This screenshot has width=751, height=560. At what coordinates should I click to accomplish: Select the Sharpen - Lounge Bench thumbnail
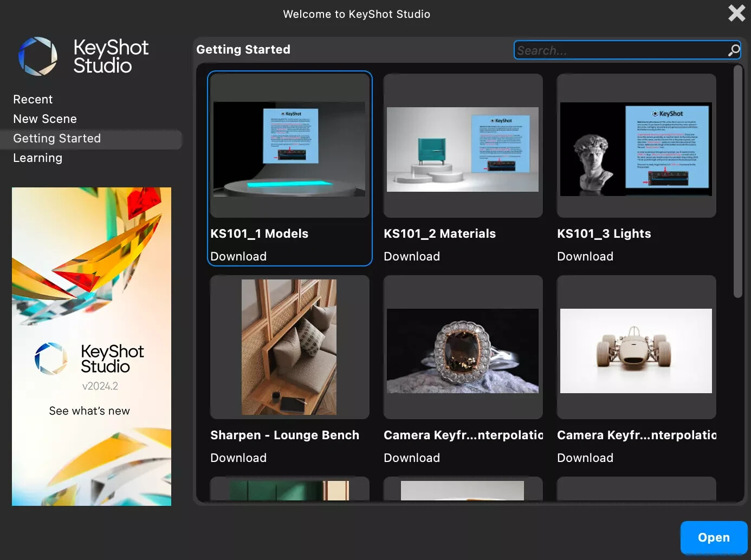[x=289, y=347]
